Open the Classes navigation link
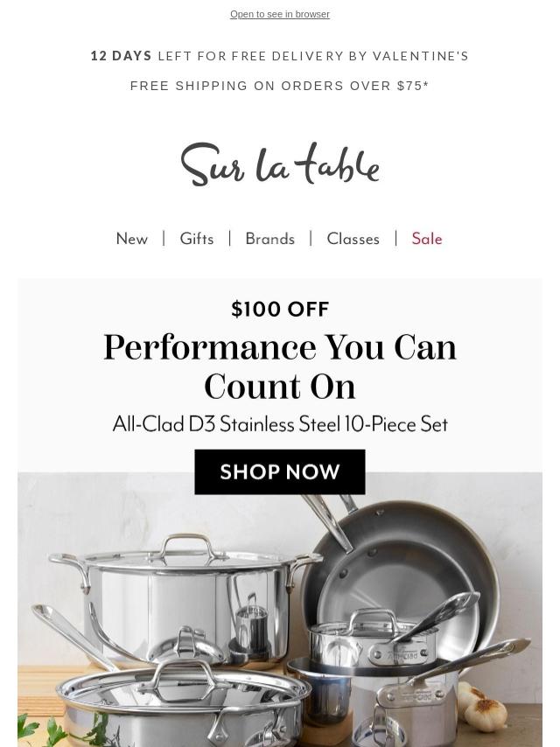The height and width of the screenshot is (747, 560). tap(353, 239)
